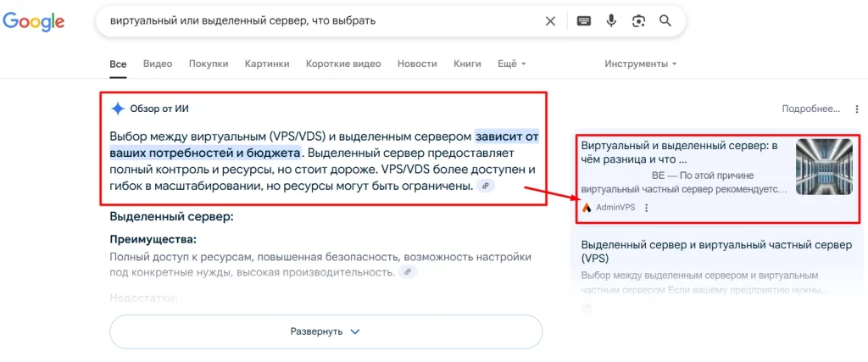Switch to the 'Книги' tab
Screen dimensions: 868x362
tap(467, 64)
